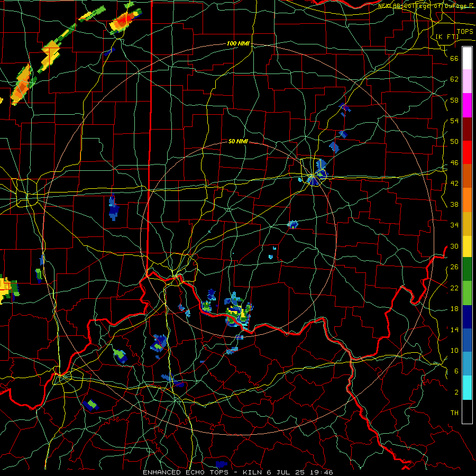Select the "38" legend value
476x476 pixels.
click(x=454, y=204)
